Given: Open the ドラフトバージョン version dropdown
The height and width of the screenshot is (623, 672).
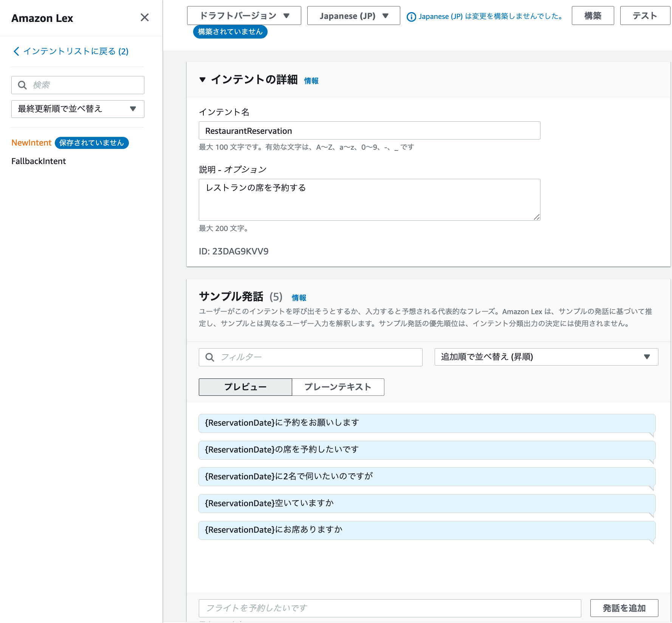Looking at the screenshot, I should (244, 16).
